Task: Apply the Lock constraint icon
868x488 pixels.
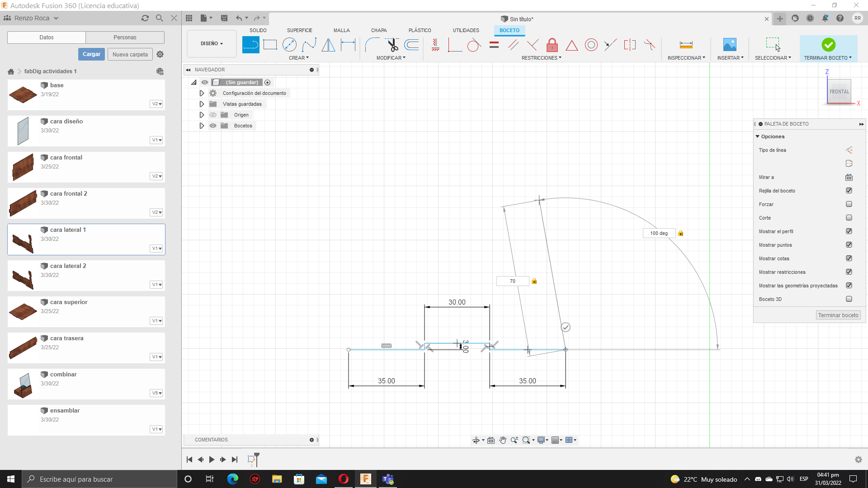Action: pos(552,45)
